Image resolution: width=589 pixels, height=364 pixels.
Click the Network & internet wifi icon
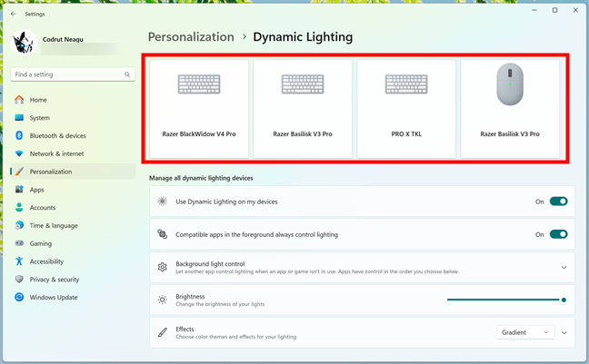[x=19, y=153]
